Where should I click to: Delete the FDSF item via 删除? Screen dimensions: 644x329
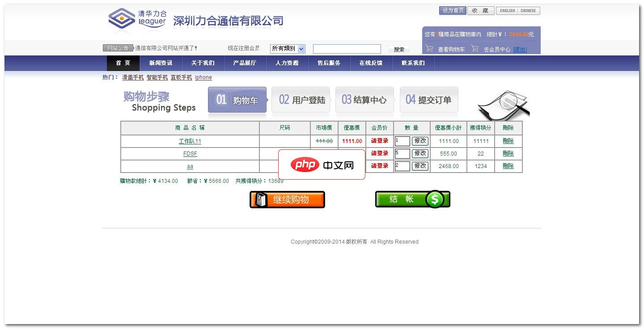508,153
